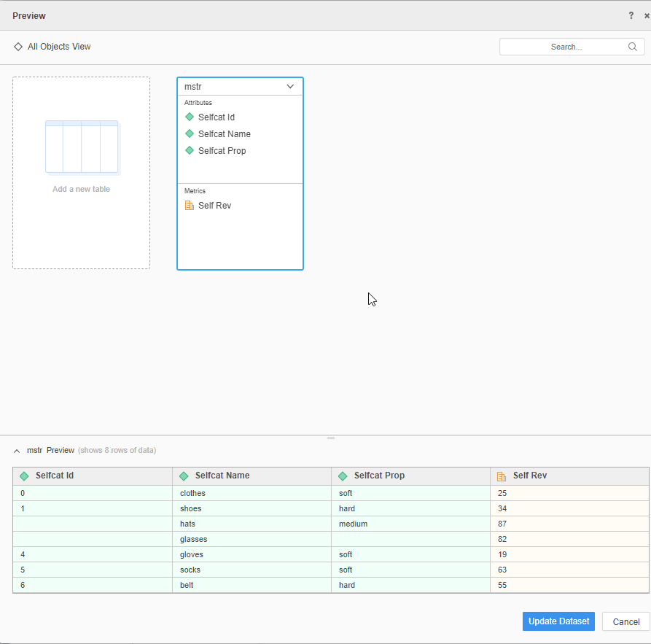The width and height of the screenshot is (651, 644).
Task: Click the Selfcat Id column header icon
Action: tap(24, 476)
